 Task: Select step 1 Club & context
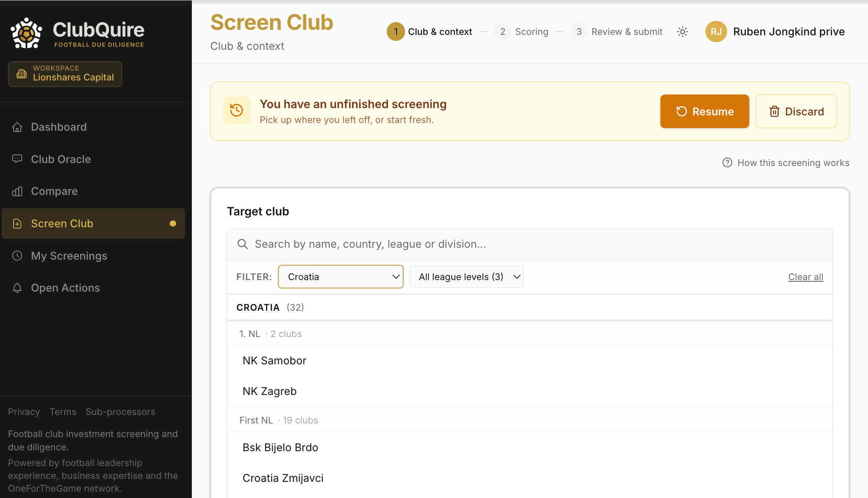(x=429, y=31)
